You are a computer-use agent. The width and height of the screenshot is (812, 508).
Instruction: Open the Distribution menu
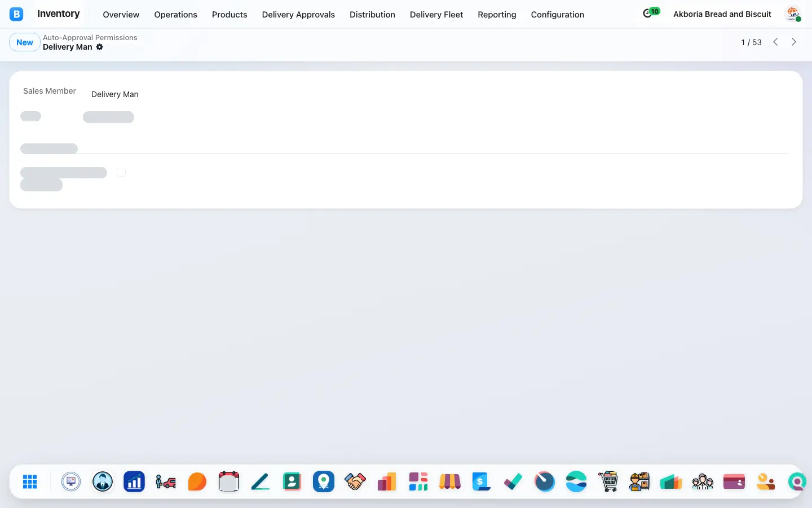(372, 15)
